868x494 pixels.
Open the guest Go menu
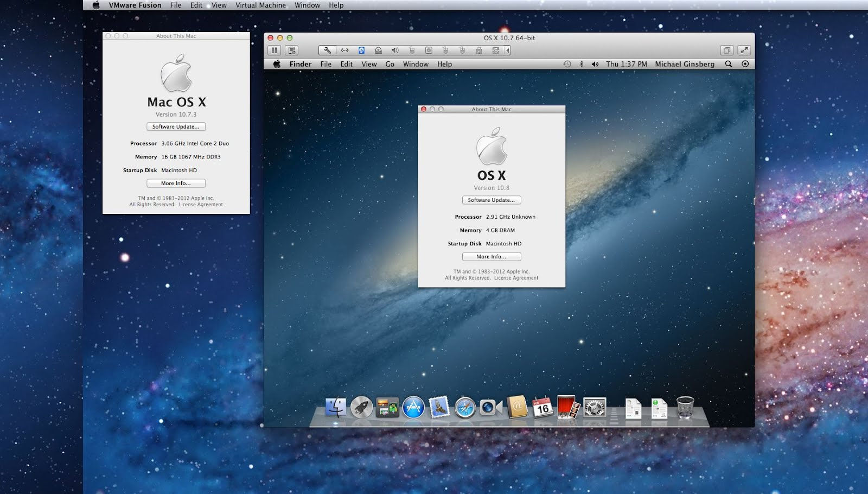pyautogui.click(x=390, y=64)
